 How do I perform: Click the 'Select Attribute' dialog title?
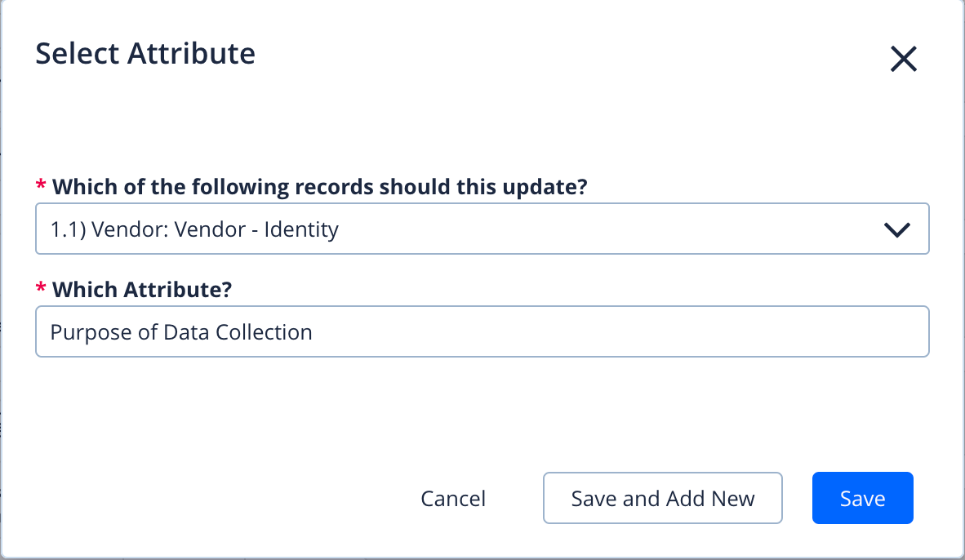(145, 53)
